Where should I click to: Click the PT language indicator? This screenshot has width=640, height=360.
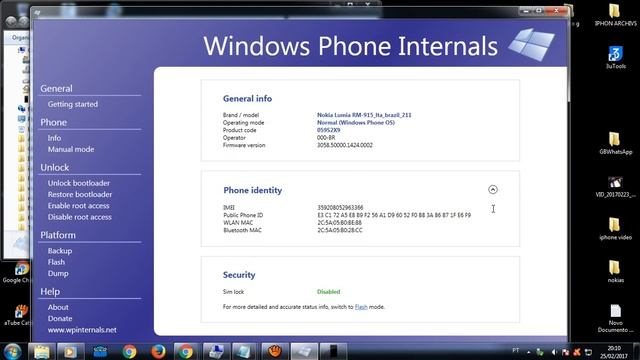point(516,350)
